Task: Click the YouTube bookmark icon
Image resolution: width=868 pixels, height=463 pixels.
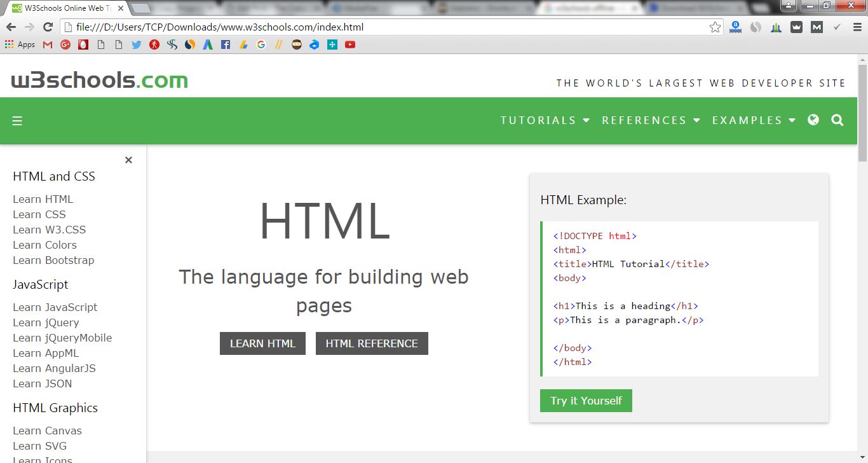Action: tap(350, 45)
